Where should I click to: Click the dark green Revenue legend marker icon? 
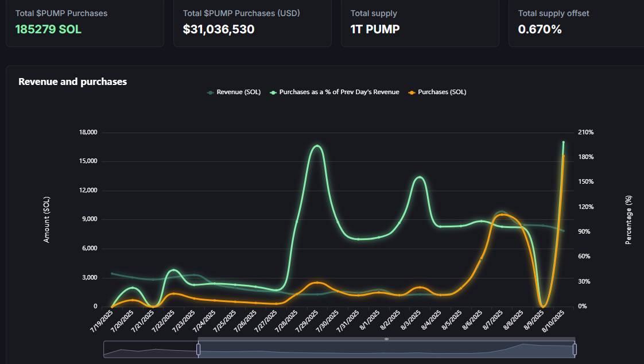tap(211, 92)
